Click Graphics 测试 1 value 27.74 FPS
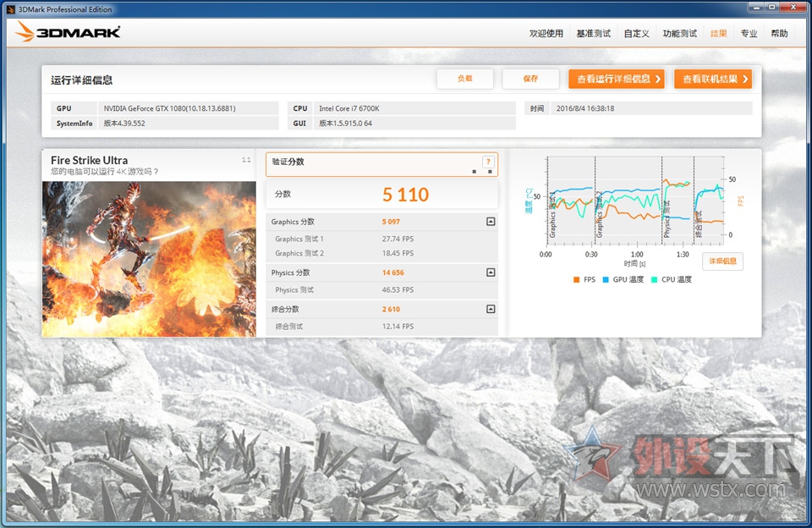Screen dimensions: 812x528 pyautogui.click(x=398, y=239)
